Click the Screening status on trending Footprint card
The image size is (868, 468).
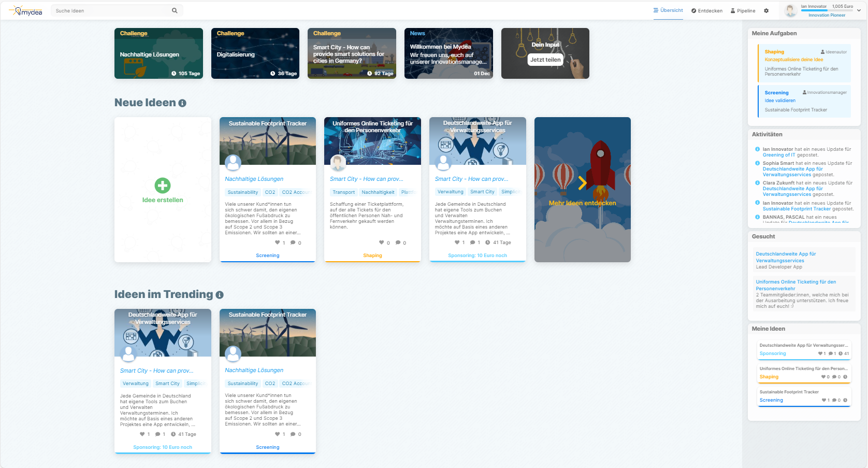(x=268, y=447)
